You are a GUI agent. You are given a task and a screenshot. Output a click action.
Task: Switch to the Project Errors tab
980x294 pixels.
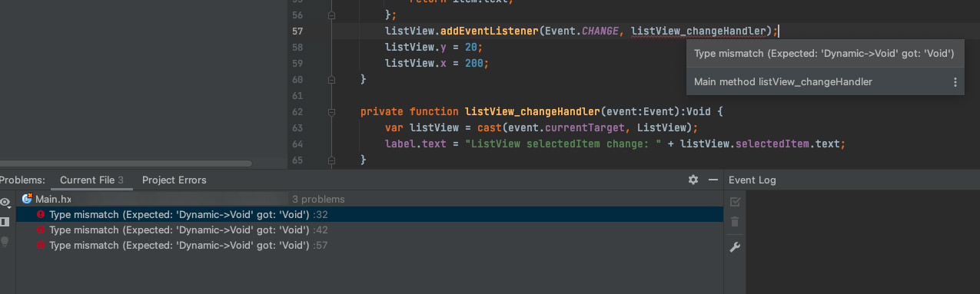pos(174,180)
